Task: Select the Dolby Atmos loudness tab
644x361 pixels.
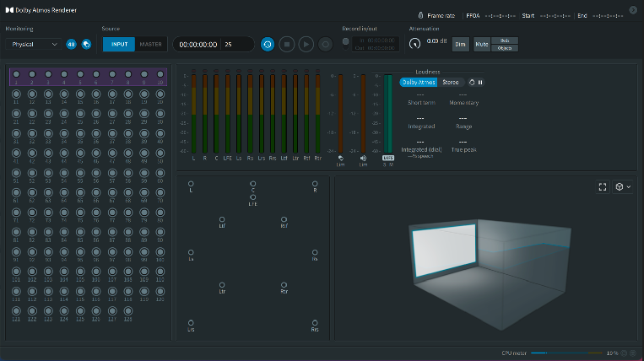Action: pos(419,82)
